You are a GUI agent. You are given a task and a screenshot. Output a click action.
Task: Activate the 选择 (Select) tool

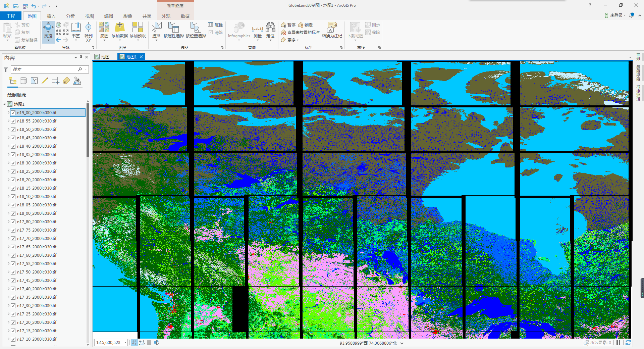[156, 31]
